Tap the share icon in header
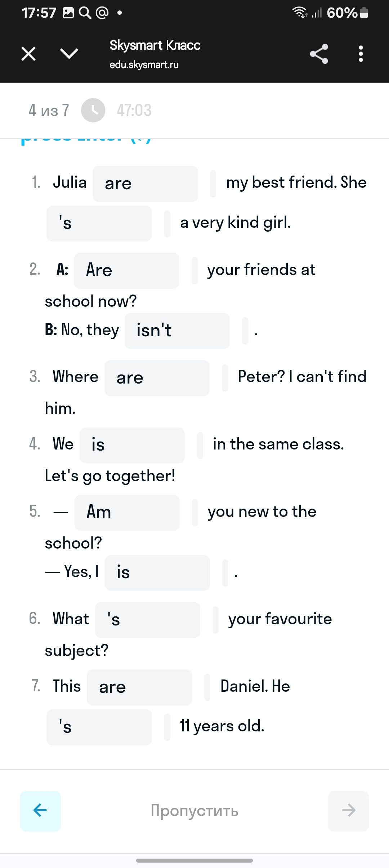The width and height of the screenshot is (389, 868). (x=319, y=54)
